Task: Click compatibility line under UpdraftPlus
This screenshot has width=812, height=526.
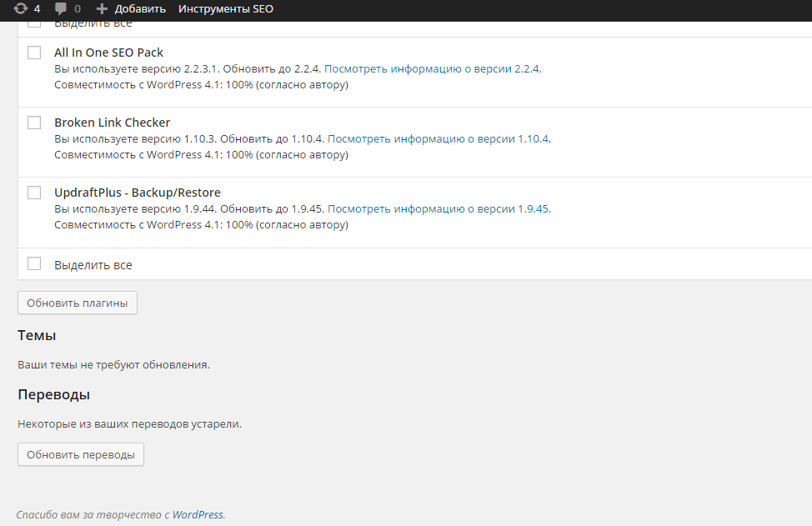Action: (x=202, y=225)
